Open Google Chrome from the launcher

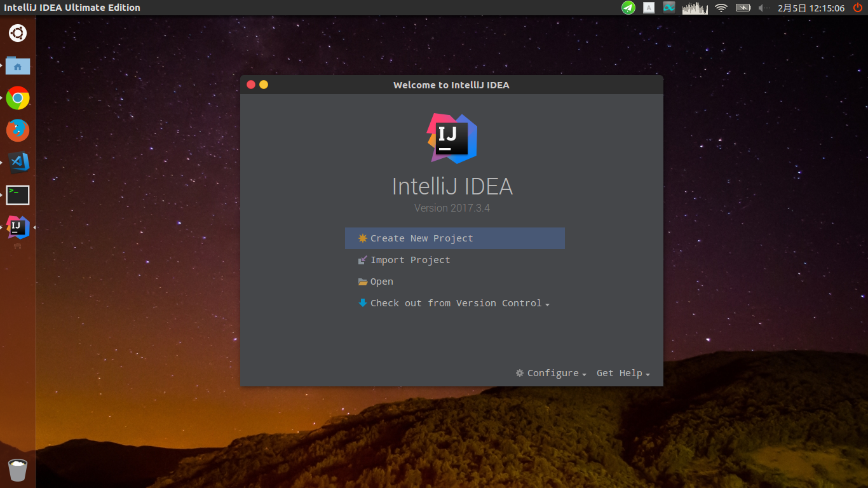click(x=18, y=98)
